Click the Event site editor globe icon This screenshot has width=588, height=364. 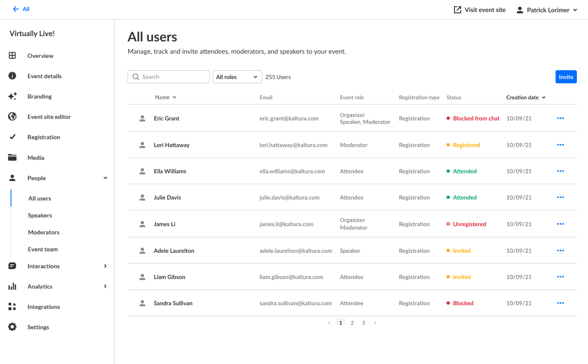tap(12, 117)
